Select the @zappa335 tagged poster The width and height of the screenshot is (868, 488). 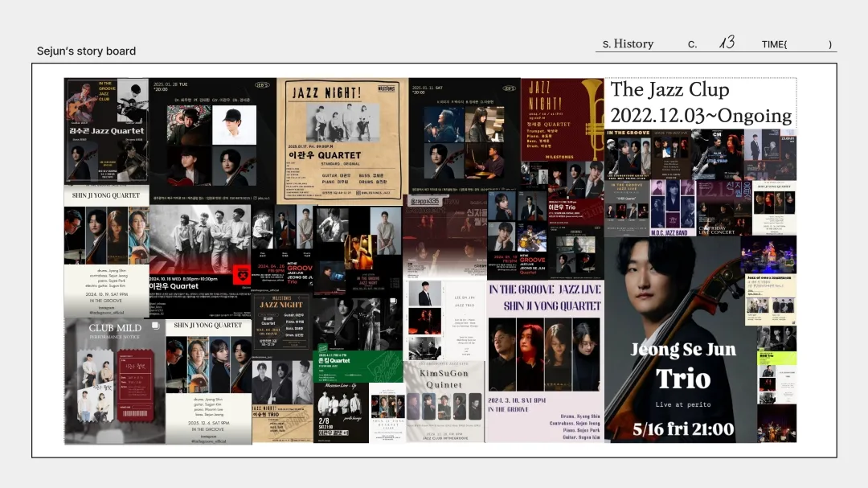click(445, 236)
